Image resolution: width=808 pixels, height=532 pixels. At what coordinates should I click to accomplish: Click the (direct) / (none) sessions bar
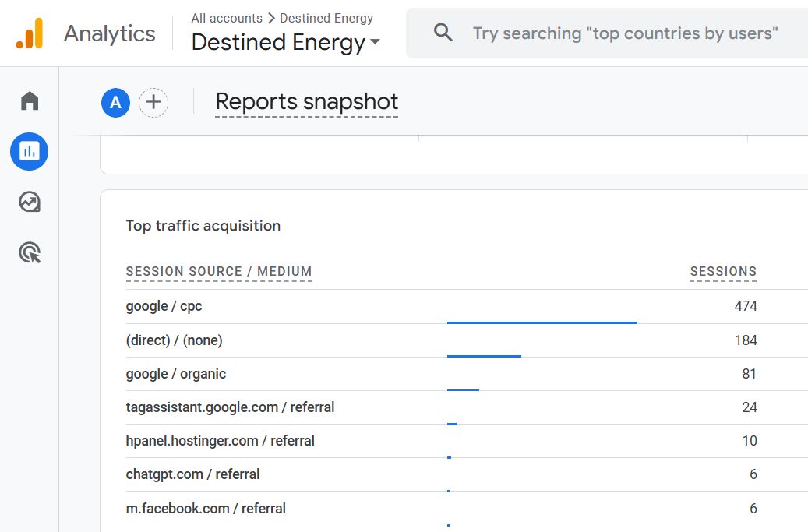(x=484, y=356)
